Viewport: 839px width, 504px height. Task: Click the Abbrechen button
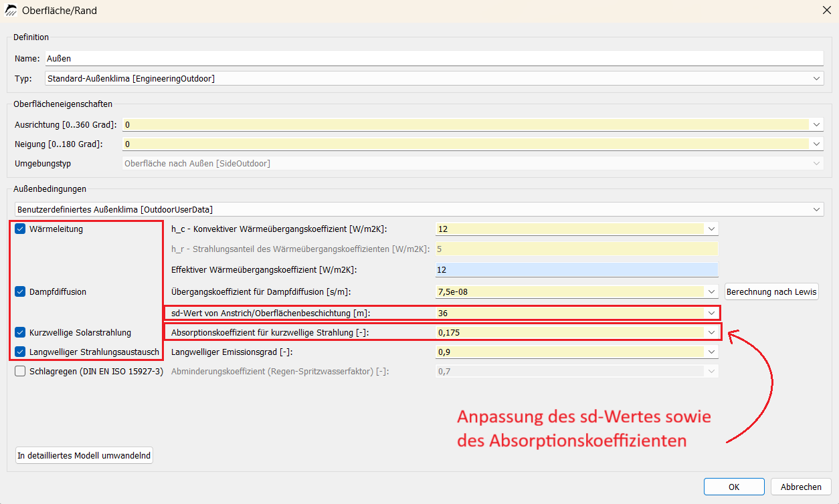pos(801,487)
